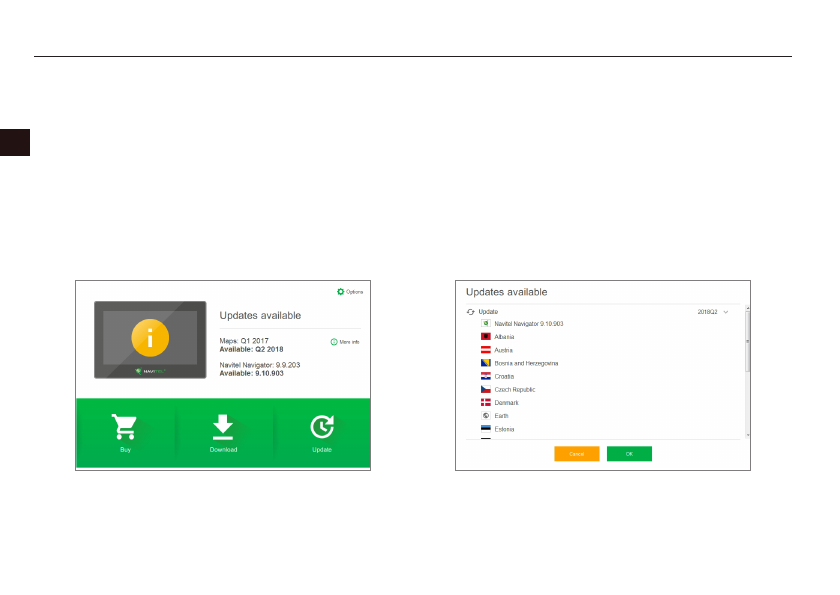Click the Update refresh icon in list header

coord(470,312)
